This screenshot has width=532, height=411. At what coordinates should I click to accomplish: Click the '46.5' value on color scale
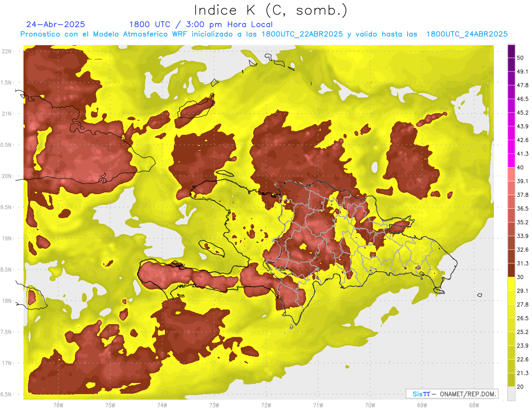[x=523, y=99]
